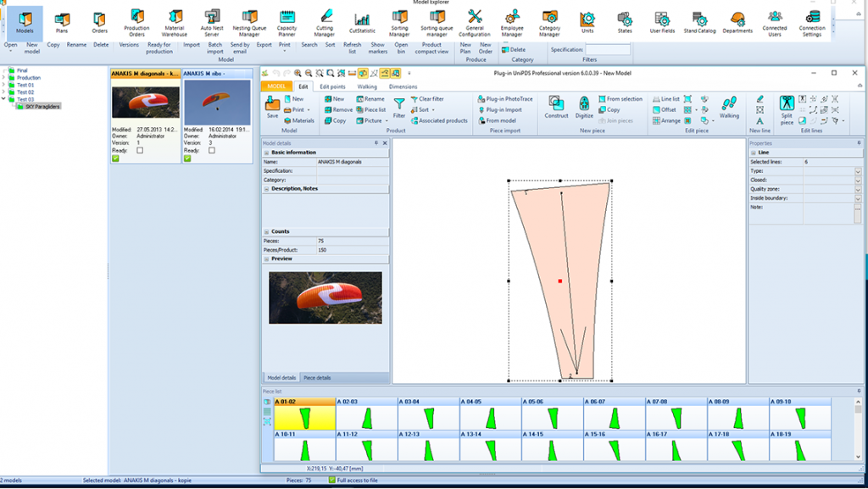Open Nesting Queue Manager
This screenshot has height=489, width=868.
click(x=249, y=22)
